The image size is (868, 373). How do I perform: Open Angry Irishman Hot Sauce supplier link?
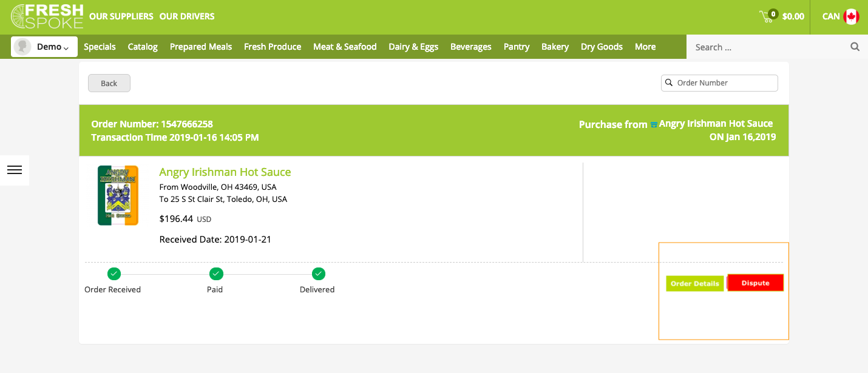pyautogui.click(x=225, y=172)
